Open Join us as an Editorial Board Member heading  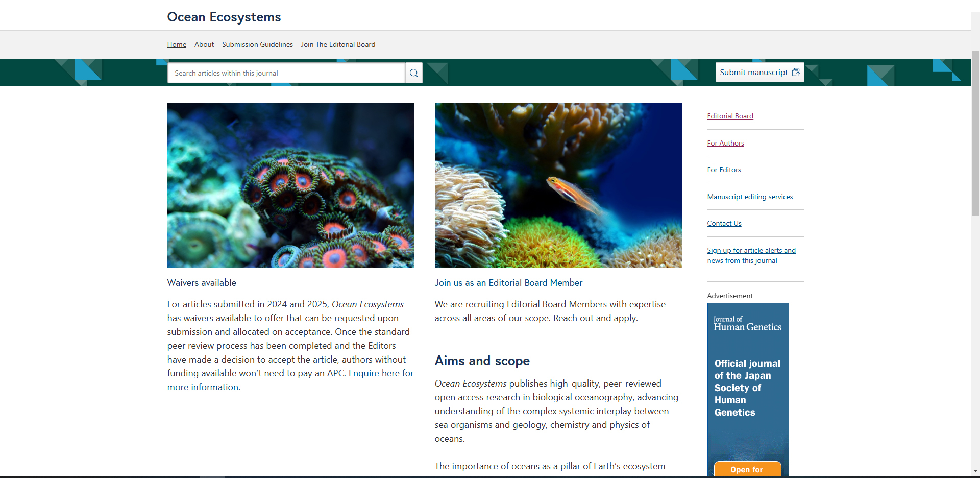(x=508, y=283)
